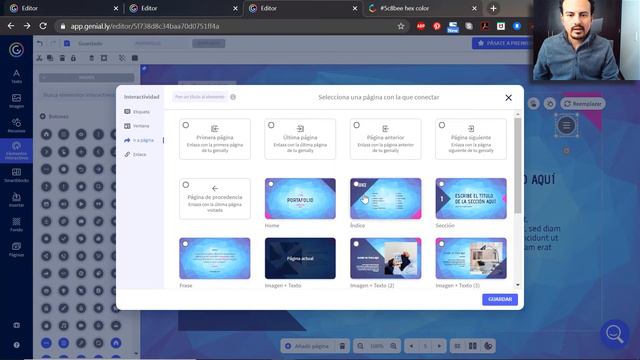The height and width of the screenshot is (360, 640).
Task: Close the page connection dialog
Action: pos(508,98)
